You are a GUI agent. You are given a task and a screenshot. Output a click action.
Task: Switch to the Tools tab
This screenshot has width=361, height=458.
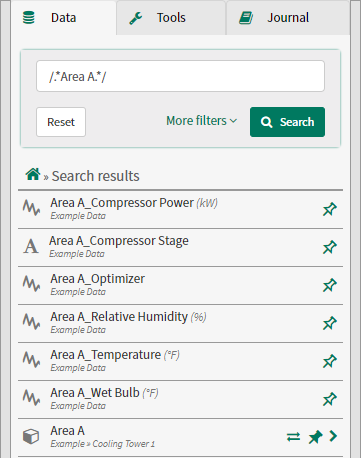[171, 18]
